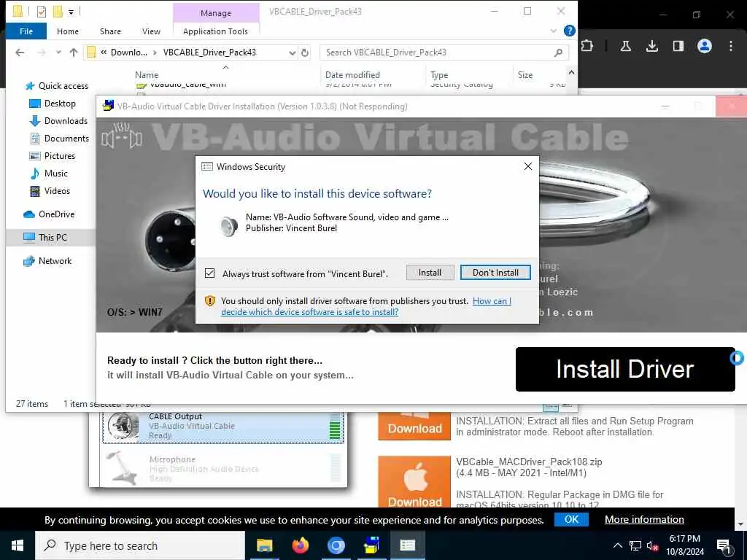Click the Downloads breadcrumb in address bar

pos(128,52)
